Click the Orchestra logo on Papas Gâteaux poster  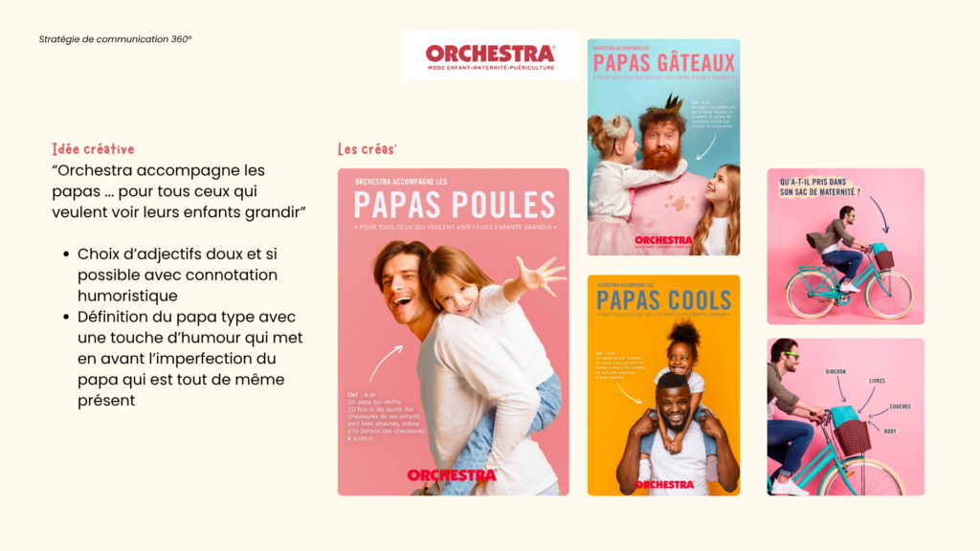664,240
